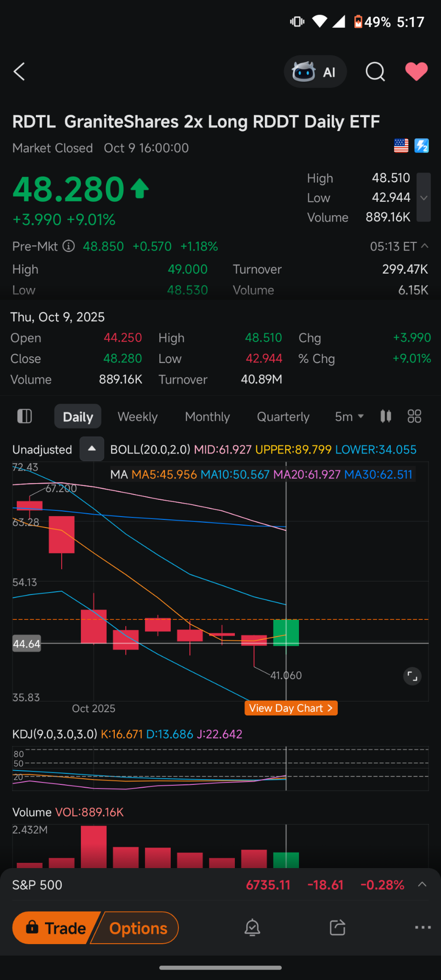Screen dimensions: 441x980
Task: Switch to the Monthly chart tab
Action: pyautogui.click(x=208, y=417)
